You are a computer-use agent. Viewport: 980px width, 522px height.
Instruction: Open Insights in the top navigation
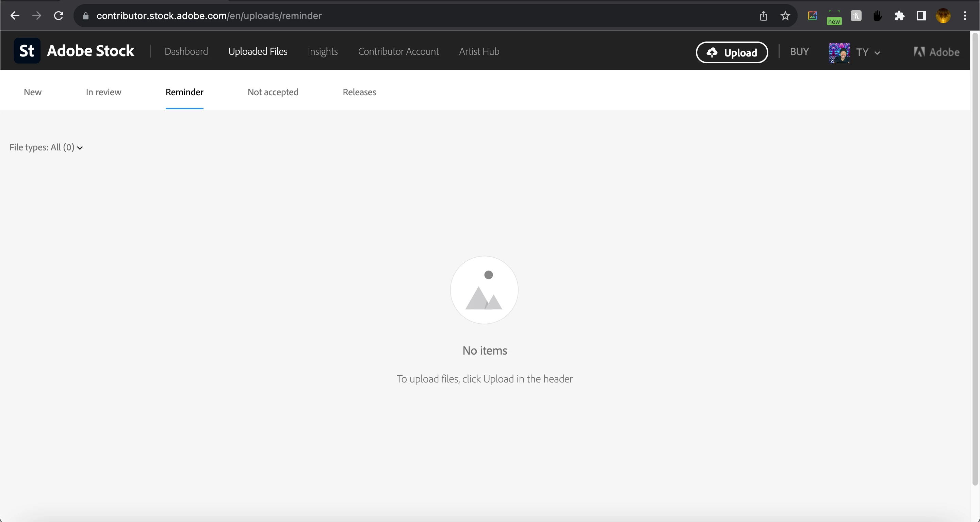pos(323,51)
